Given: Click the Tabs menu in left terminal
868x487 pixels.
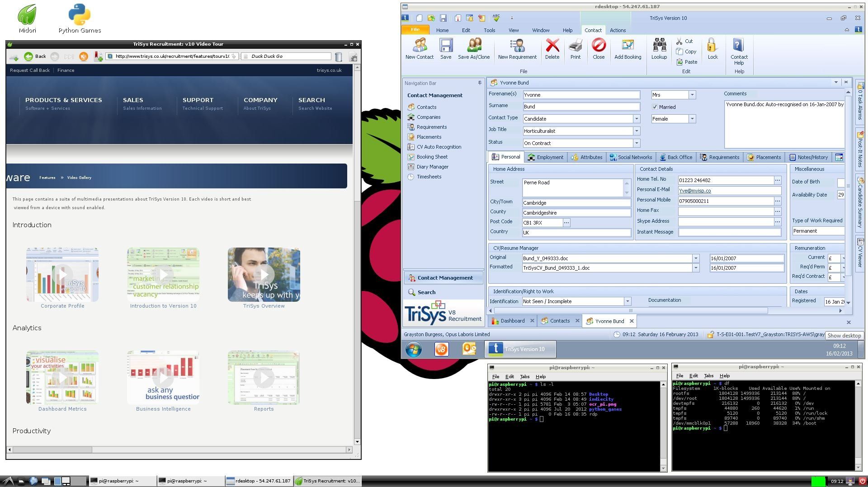Looking at the screenshot, I should (x=524, y=377).
